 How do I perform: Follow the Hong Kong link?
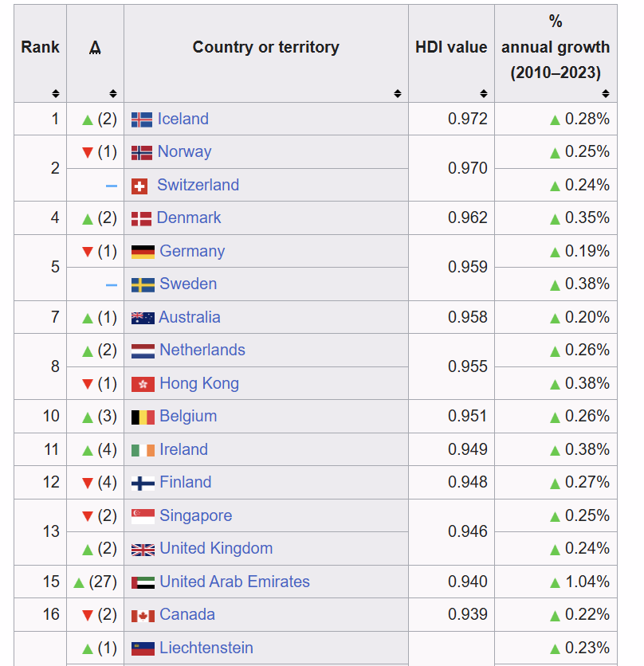(199, 384)
